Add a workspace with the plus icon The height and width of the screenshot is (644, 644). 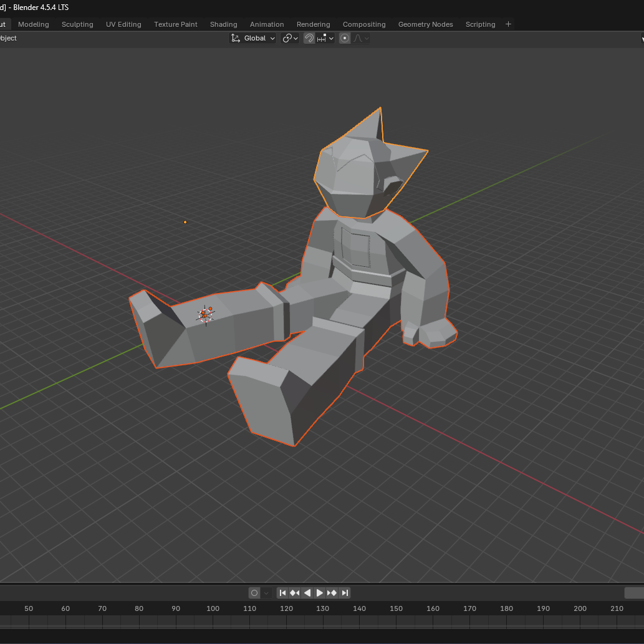point(508,24)
